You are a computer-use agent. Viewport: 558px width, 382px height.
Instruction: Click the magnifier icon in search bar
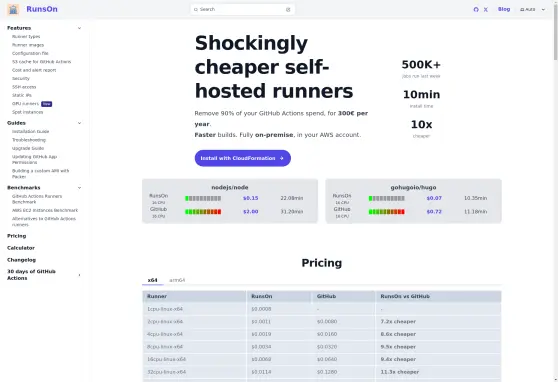tap(196, 10)
